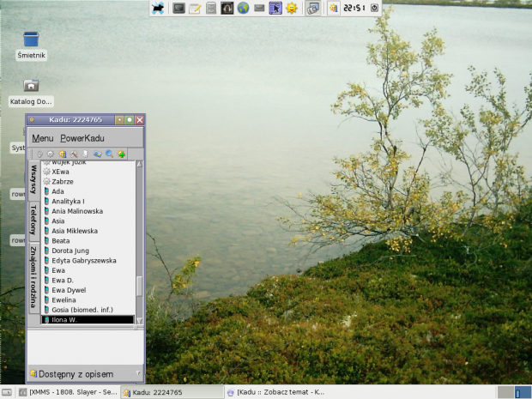Select the Ada contact
This screenshot has width=532, height=399.
point(88,191)
